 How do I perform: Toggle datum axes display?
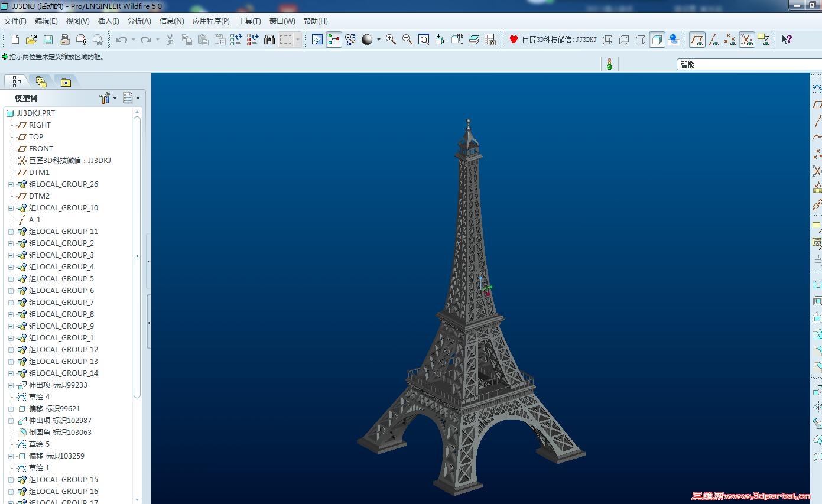714,40
